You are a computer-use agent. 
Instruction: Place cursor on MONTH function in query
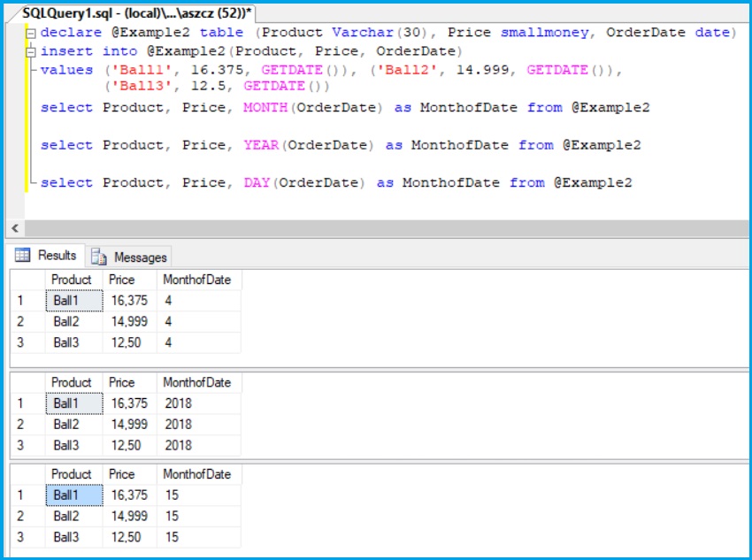[265, 107]
